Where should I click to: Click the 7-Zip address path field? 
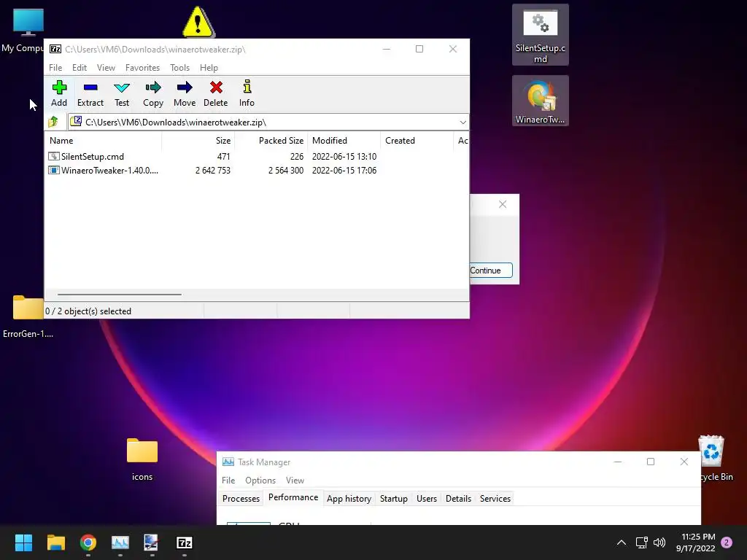coord(268,122)
